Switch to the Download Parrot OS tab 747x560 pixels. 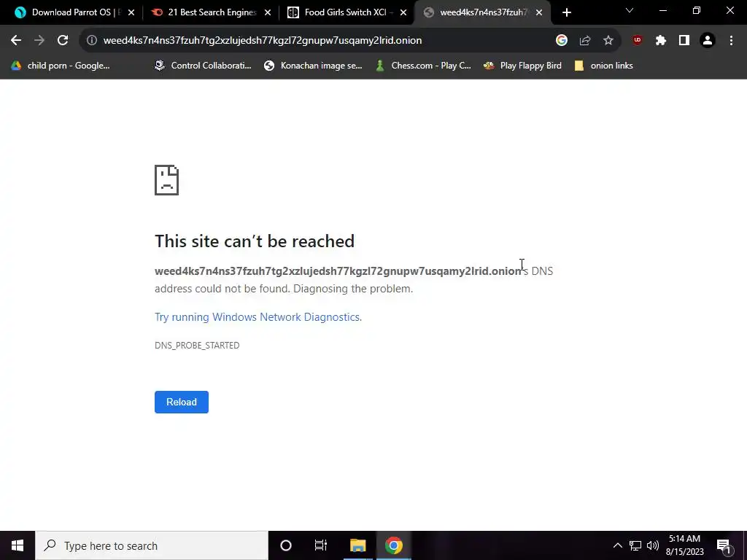pos(75,12)
